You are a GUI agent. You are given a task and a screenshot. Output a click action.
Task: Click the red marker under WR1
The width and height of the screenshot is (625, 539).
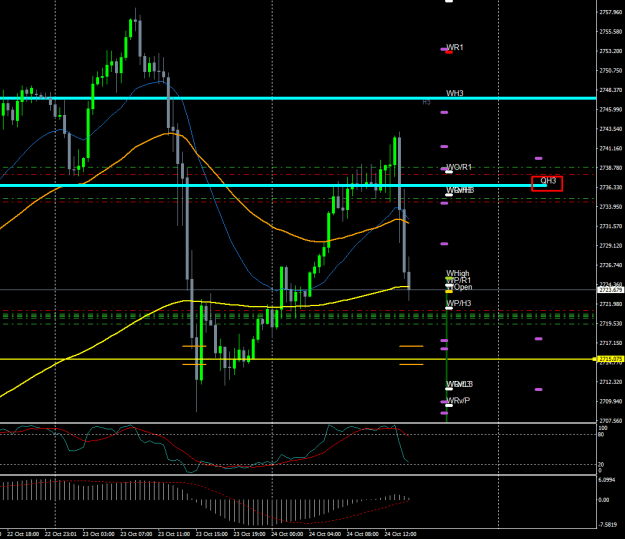point(449,52)
